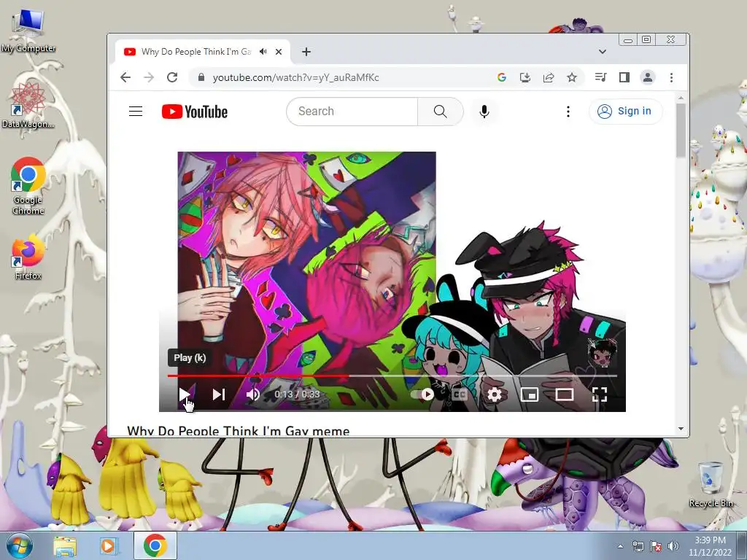The width and height of the screenshot is (747, 560).
Task: Open Google Chrome desktop shortcut
Action: pyautogui.click(x=28, y=186)
